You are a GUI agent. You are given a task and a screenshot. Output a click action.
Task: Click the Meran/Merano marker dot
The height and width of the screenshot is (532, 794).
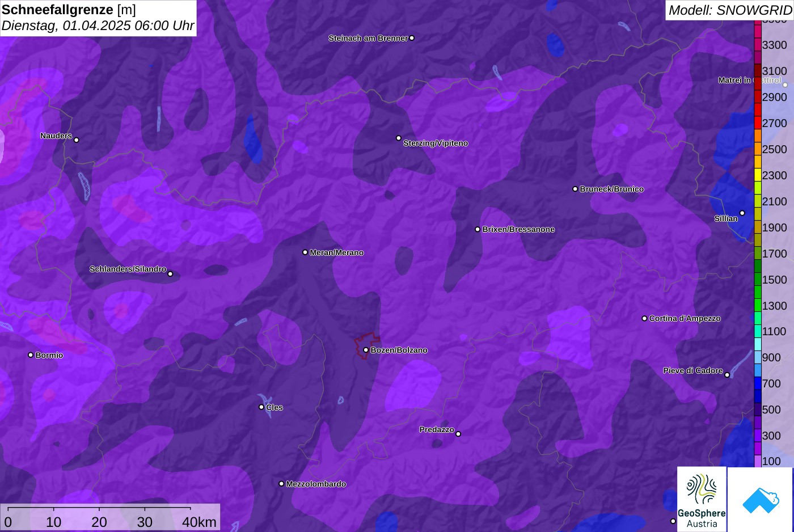[305, 252]
